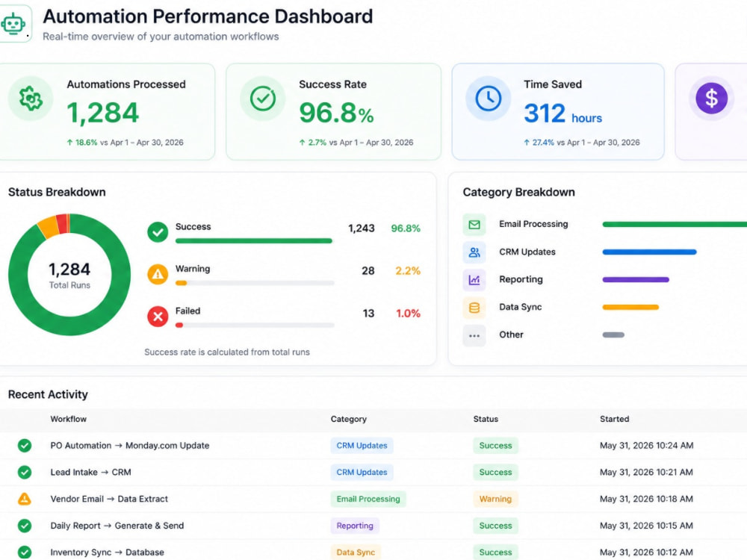747x560 pixels.
Task: Click the orange Warning triangle icon
Action: pos(158,274)
